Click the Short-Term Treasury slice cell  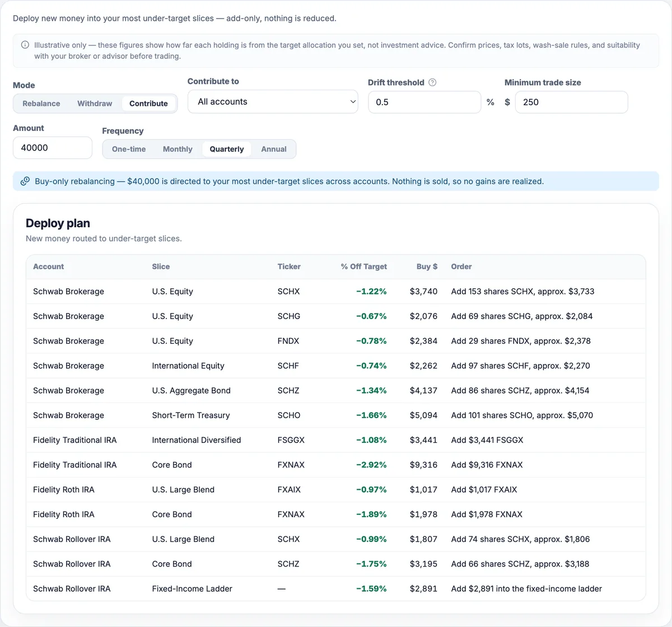coord(191,415)
